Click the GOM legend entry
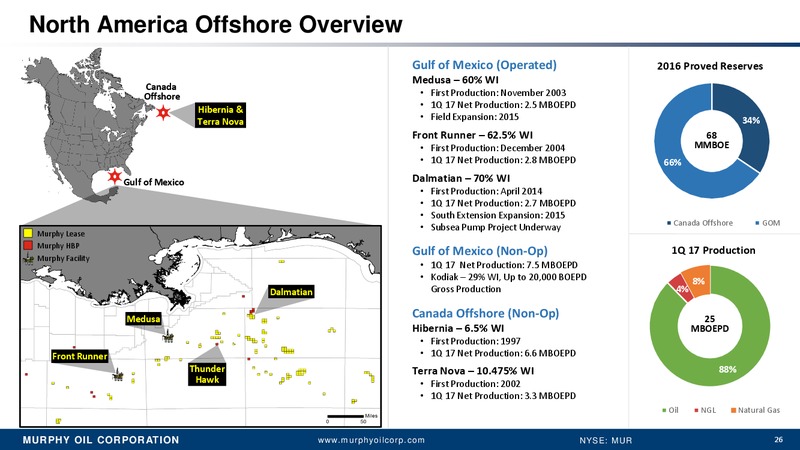The width and height of the screenshot is (800, 450). point(767,222)
